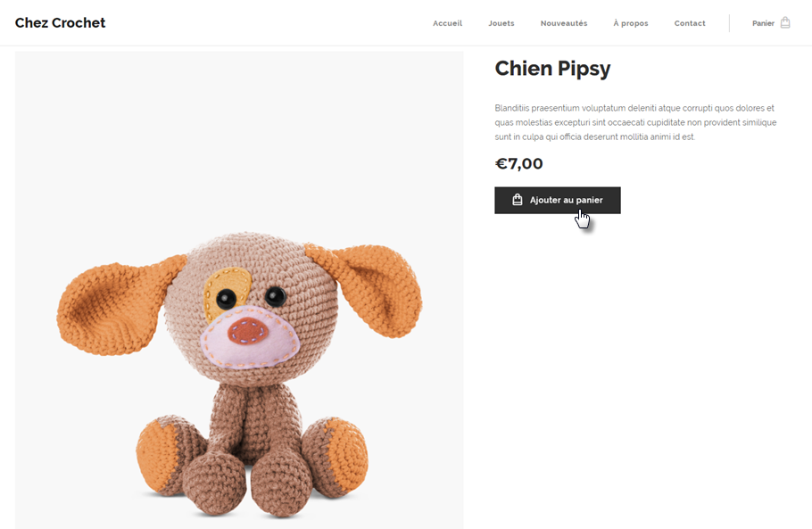Return home via Chez Crochet logo

[60, 23]
